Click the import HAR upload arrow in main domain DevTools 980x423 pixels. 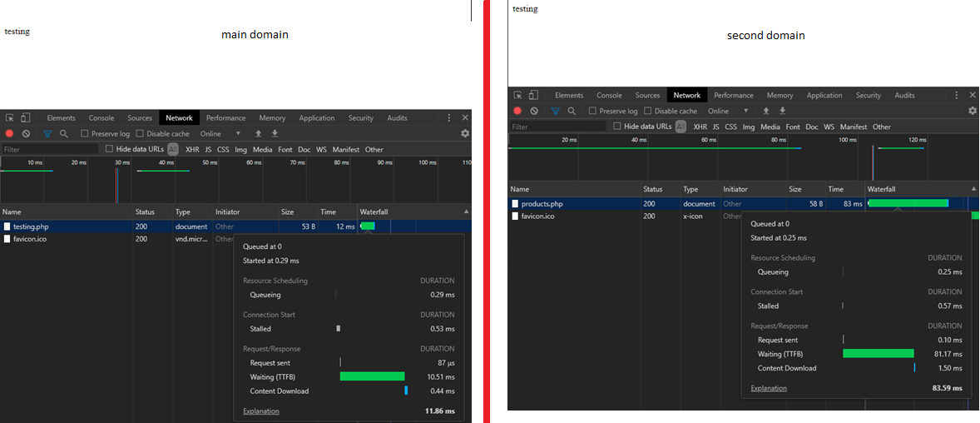click(x=258, y=133)
